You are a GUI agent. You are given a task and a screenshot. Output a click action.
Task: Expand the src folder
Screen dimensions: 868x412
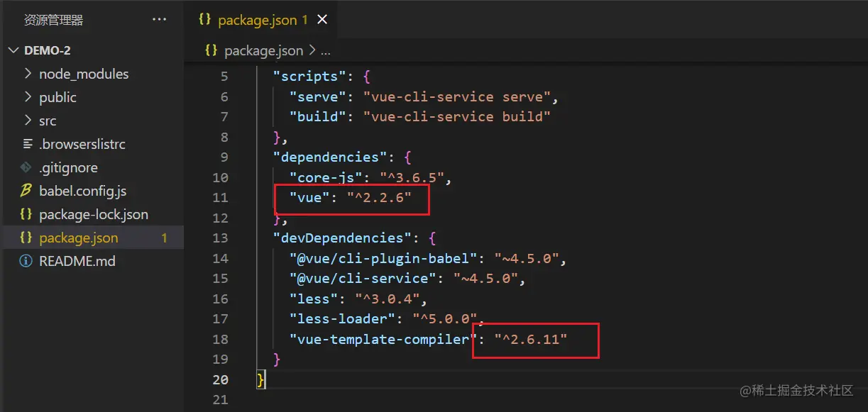[48, 121]
